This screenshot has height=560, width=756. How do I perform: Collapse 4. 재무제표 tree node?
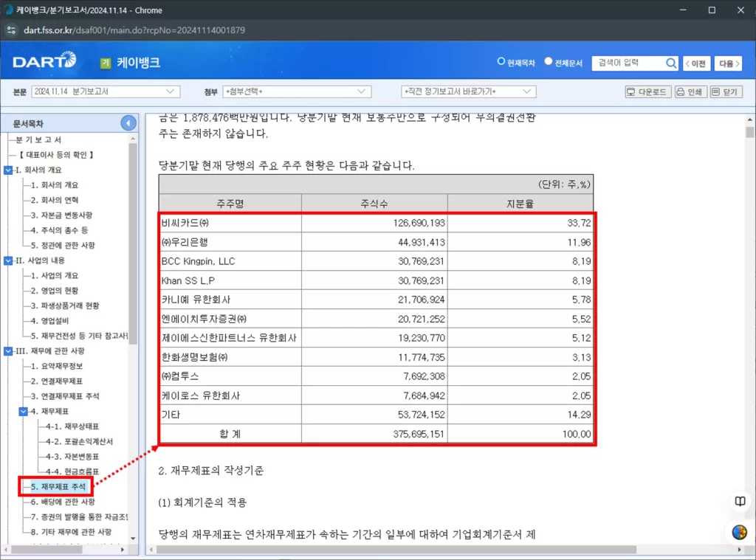pos(23,412)
